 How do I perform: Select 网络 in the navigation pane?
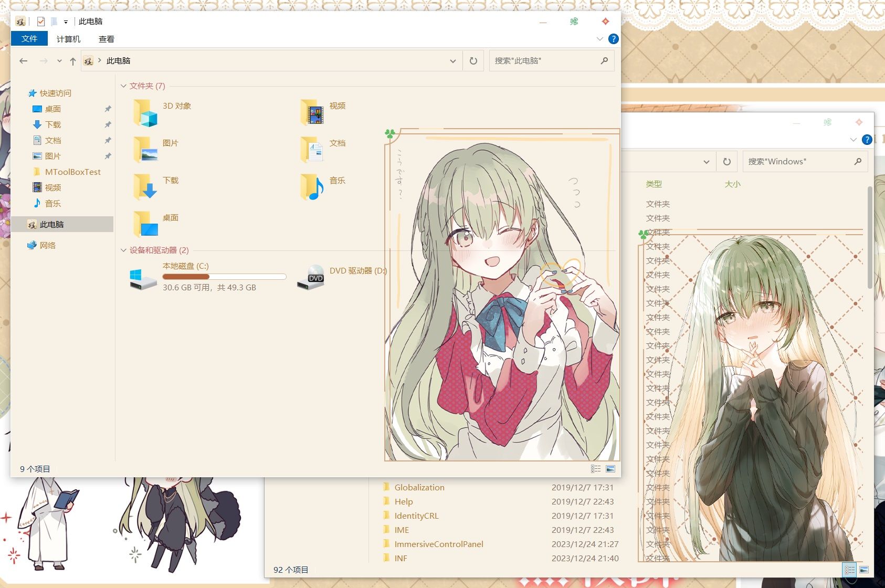tap(48, 245)
